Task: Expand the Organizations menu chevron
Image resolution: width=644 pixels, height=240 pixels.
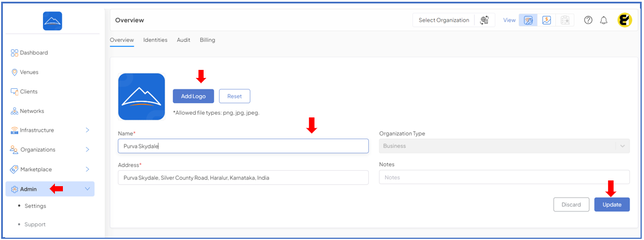Action: [88, 149]
